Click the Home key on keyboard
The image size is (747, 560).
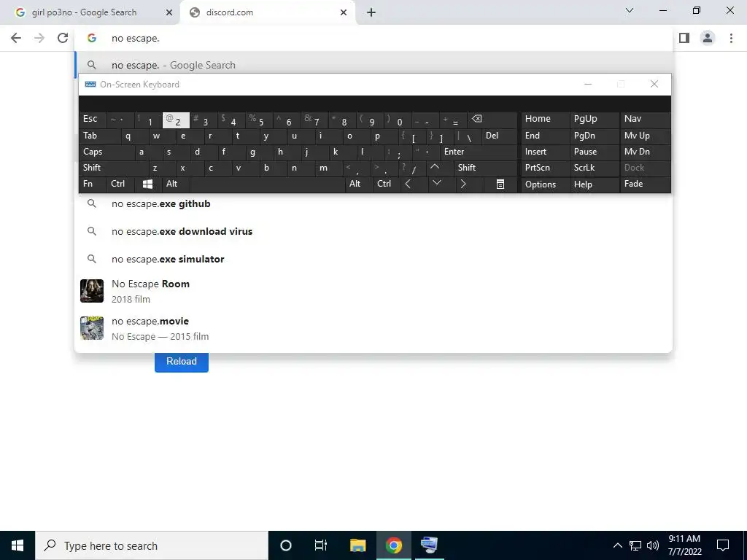[x=545, y=120]
